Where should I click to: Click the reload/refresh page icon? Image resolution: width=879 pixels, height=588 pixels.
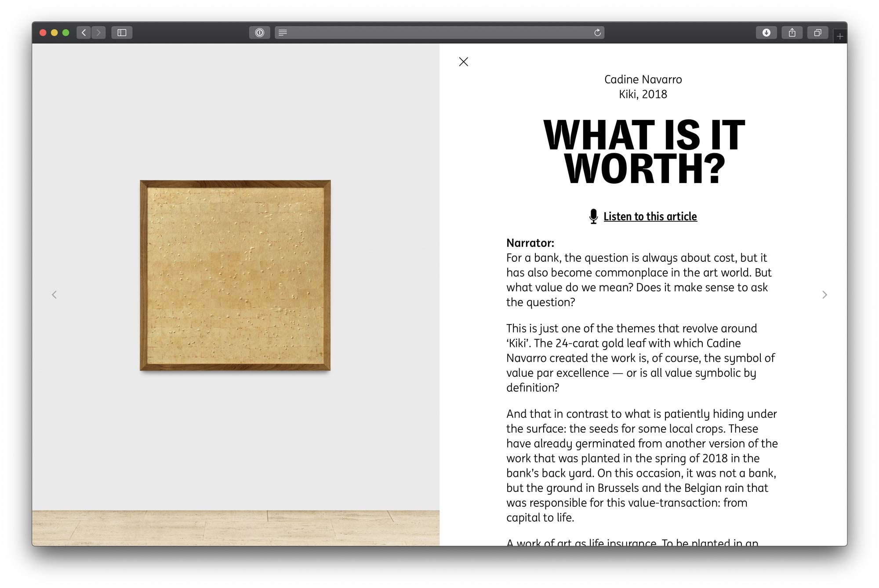click(597, 32)
